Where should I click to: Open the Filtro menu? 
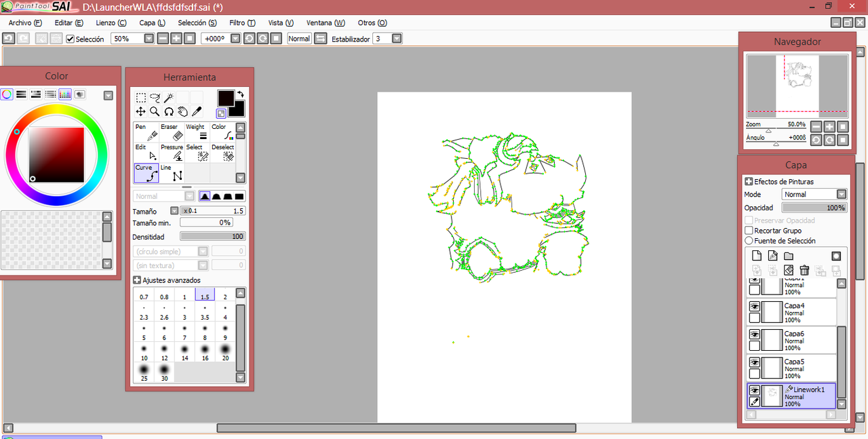(x=242, y=22)
